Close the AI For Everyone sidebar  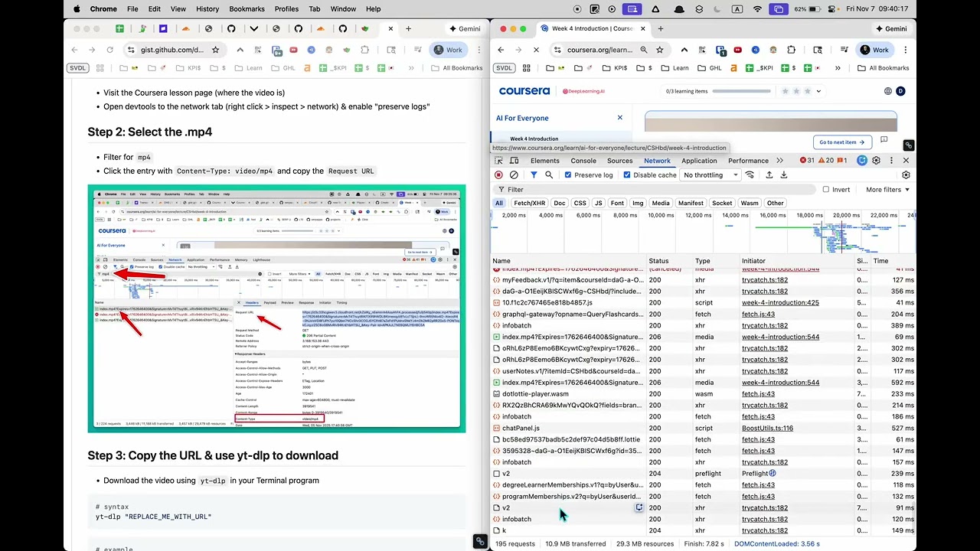(x=620, y=118)
